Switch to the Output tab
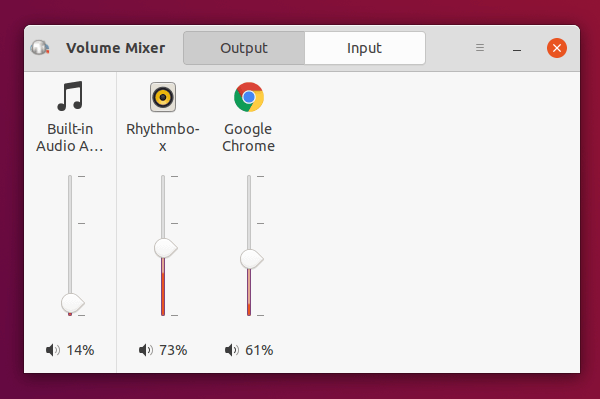This screenshot has height=399, width=600. [x=244, y=48]
